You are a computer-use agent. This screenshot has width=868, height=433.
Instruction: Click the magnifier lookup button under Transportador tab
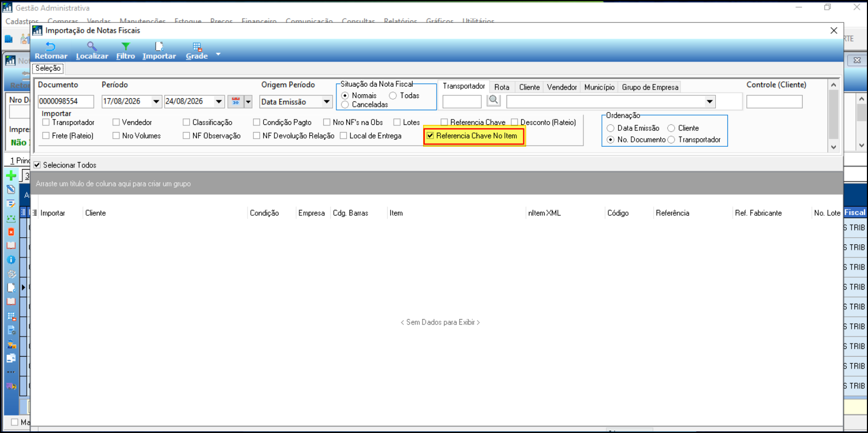[x=493, y=100]
